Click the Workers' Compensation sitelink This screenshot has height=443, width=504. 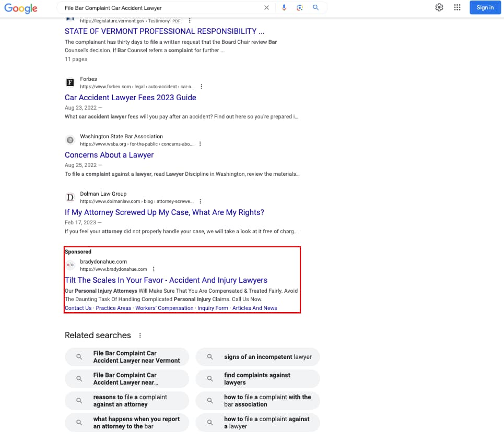[x=164, y=308]
